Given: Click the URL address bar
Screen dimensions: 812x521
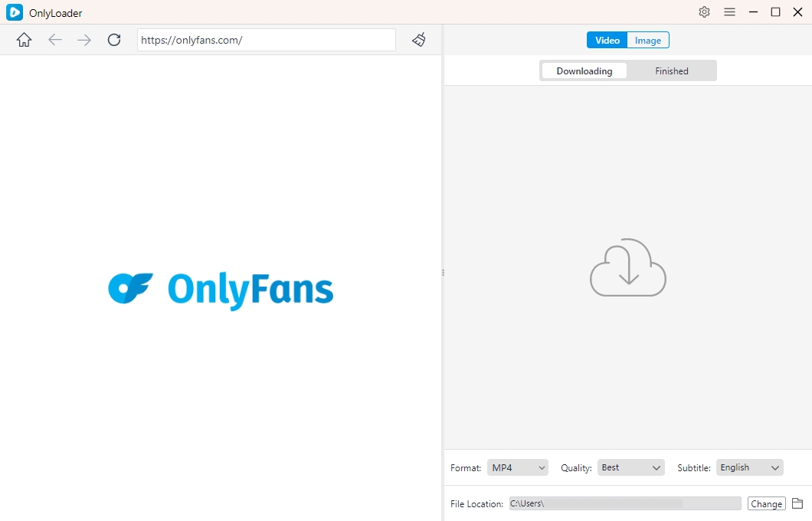Looking at the screenshot, I should click(x=266, y=40).
